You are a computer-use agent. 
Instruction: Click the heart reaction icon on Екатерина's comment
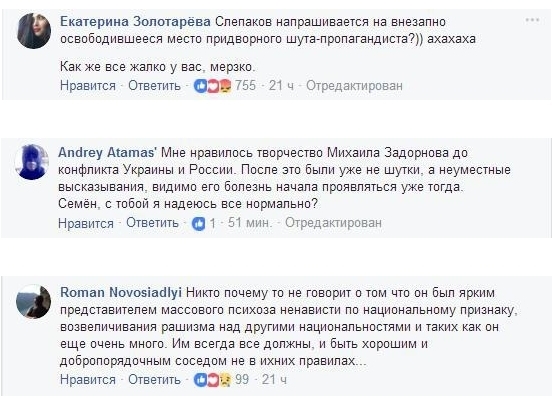(212, 86)
